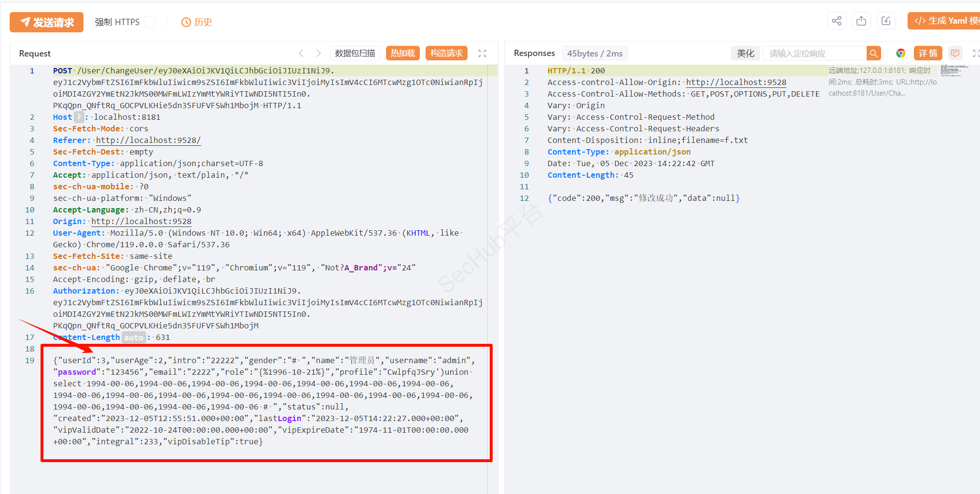This screenshot has width=980, height=494.
Task: Click the response locate search input field
Action: (814, 53)
